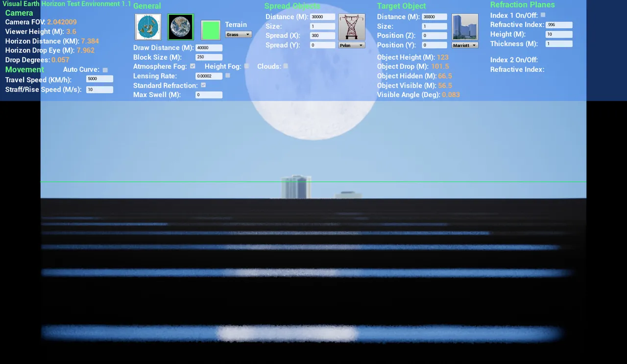Viewport: 627px width, 364px height.
Task: Toggle the Index 1 On/Off checkbox
Action: 543,15
